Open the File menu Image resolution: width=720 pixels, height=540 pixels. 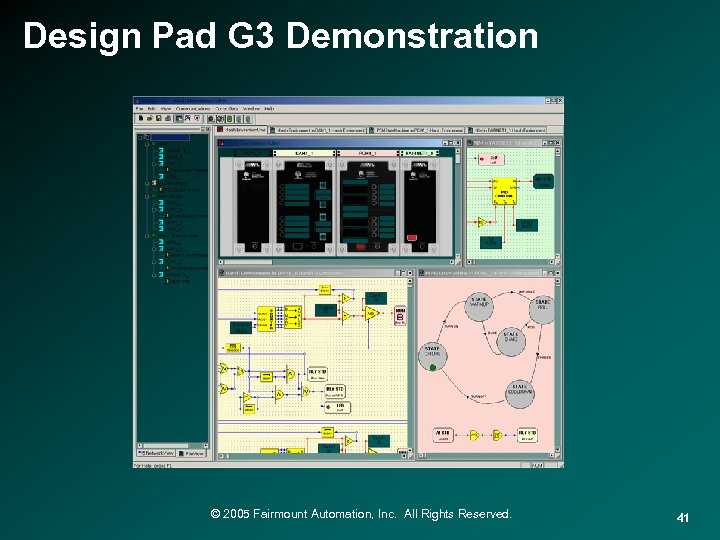pyautogui.click(x=139, y=109)
